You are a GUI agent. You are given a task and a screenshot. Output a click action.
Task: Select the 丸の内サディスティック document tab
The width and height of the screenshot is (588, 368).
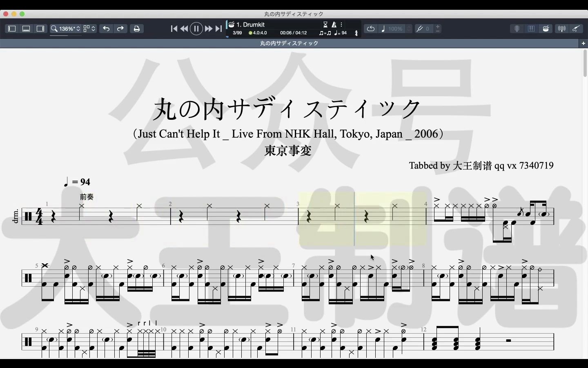pyautogui.click(x=289, y=43)
